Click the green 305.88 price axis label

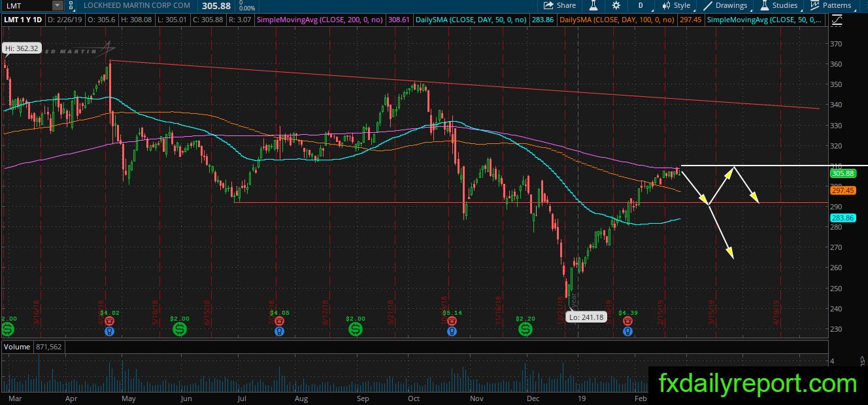(843, 173)
